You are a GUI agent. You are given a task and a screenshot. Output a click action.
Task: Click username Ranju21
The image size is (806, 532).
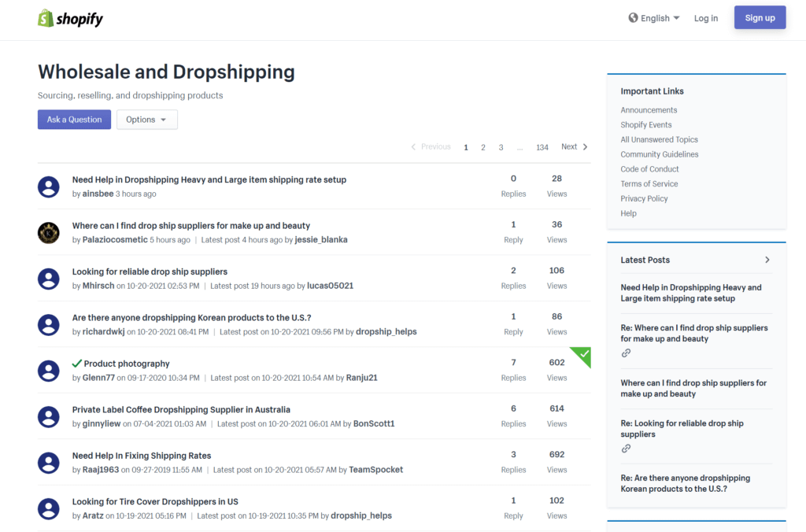click(x=361, y=378)
